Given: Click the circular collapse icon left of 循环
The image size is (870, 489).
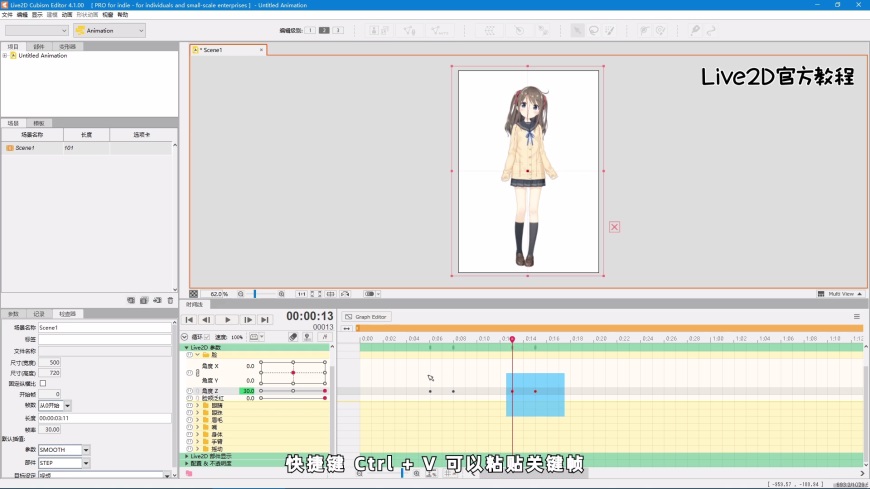Looking at the screenshot, I should (185, 337).
